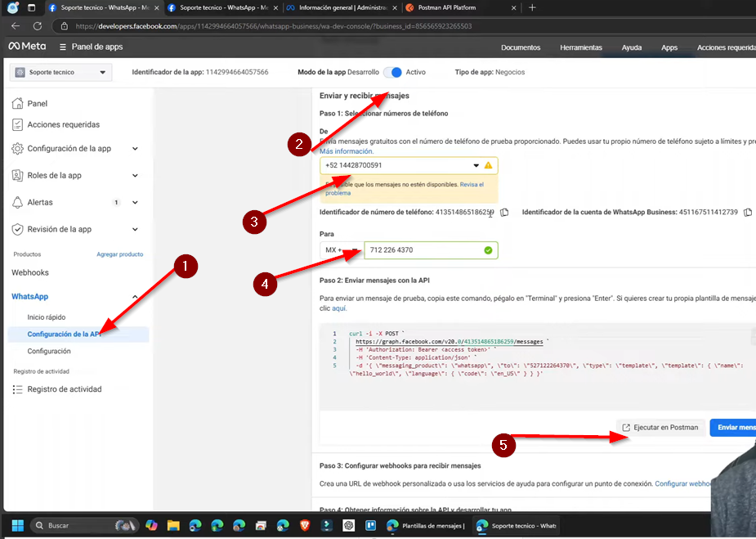Switch to the Información general browser tab
The image size is (756, 539).
coord(342,7)
